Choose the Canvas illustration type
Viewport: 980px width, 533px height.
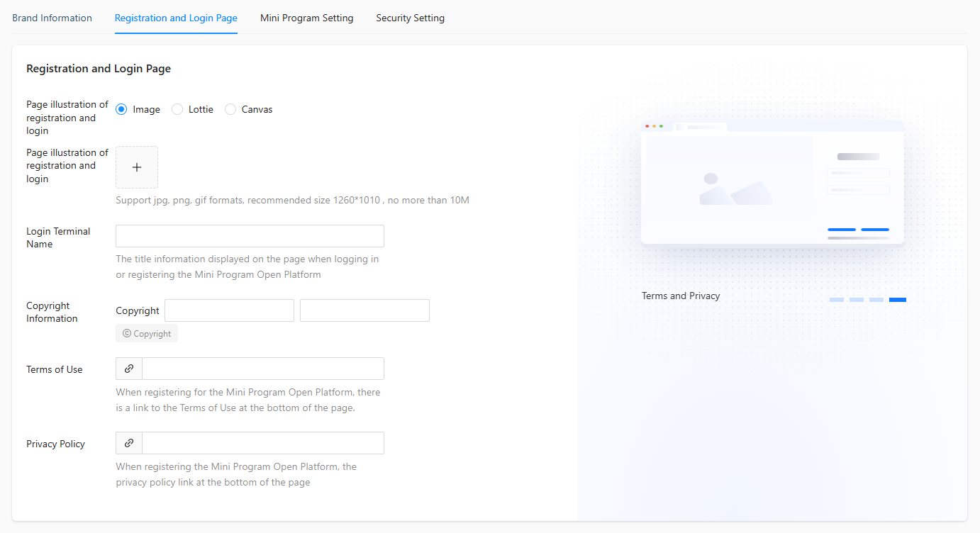[230, 109]
